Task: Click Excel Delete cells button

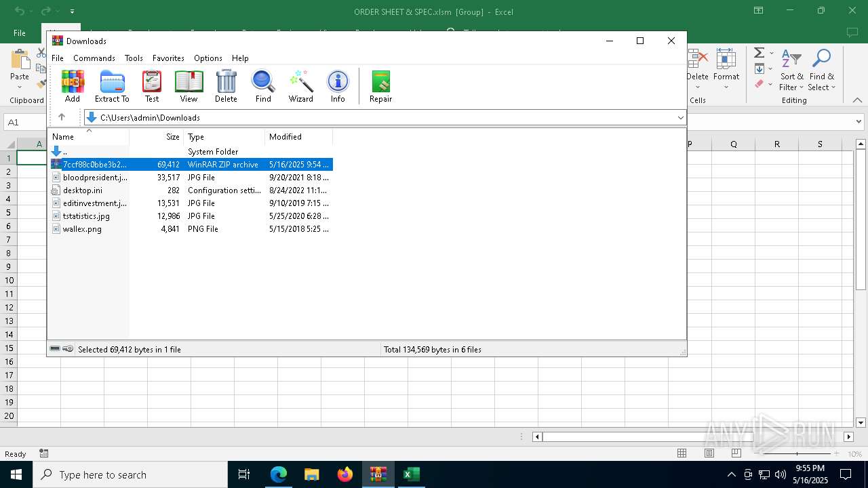Action: (x=697, y=68)
